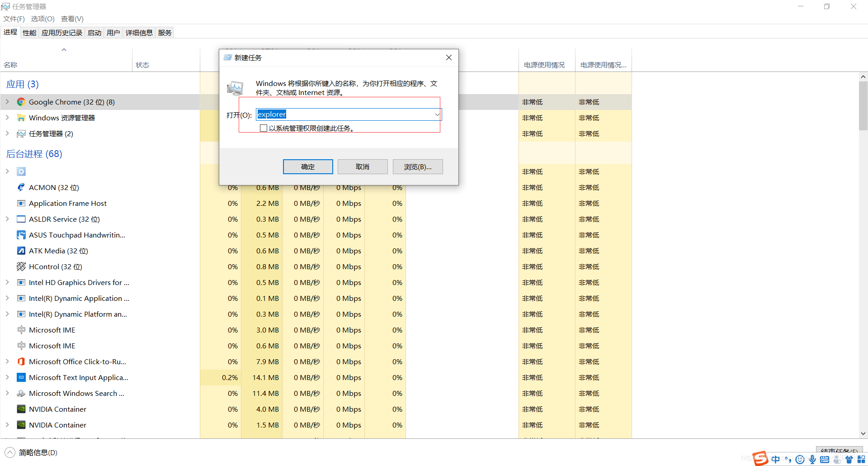
Task: Close the 新建任务 dialog
Action: pyautogui.click(x=448, y=57)
